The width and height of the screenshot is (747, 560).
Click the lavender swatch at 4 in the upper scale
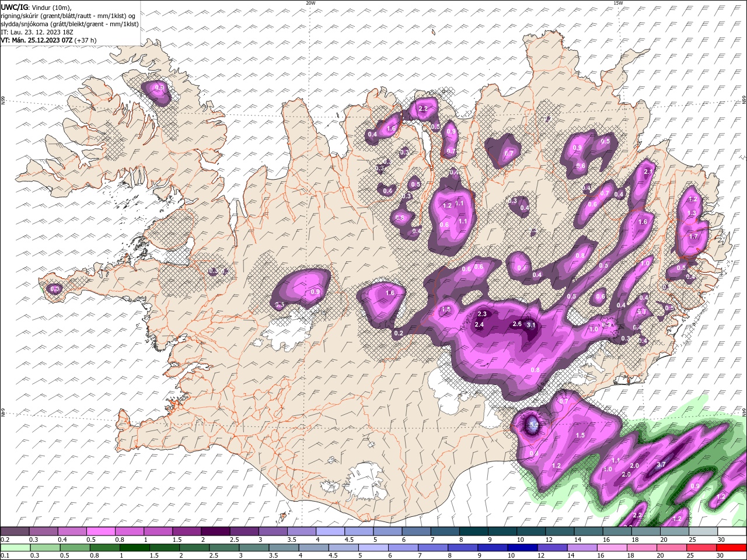click(x=330, y=531)
